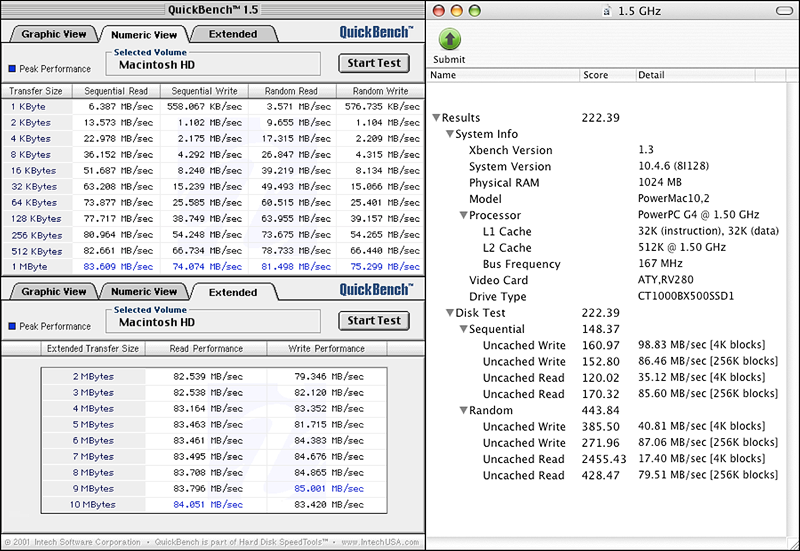Click the QuickBench logo in the upper panel
The height and width of the screenshot is (551, 800).
[x=374, y=31]
